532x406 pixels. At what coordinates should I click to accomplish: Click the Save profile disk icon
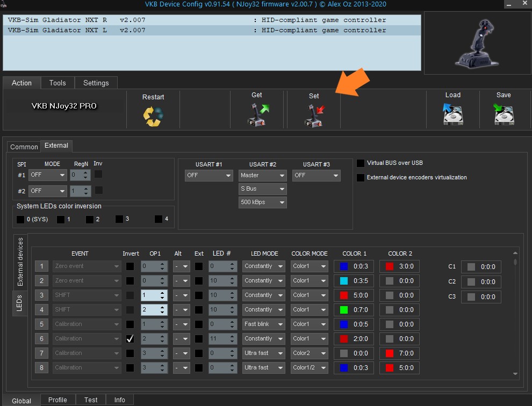503,114
